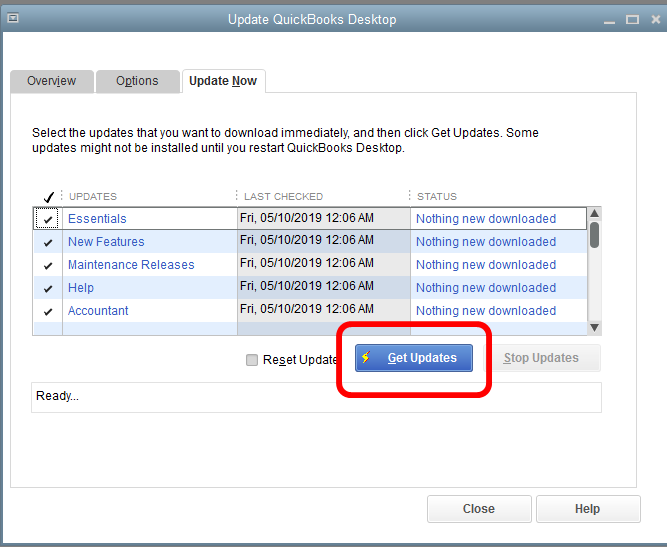Viewport: 667px width, 547px height.
Task: Close the update dialog with Close button
Action: (x=479, y=509)
